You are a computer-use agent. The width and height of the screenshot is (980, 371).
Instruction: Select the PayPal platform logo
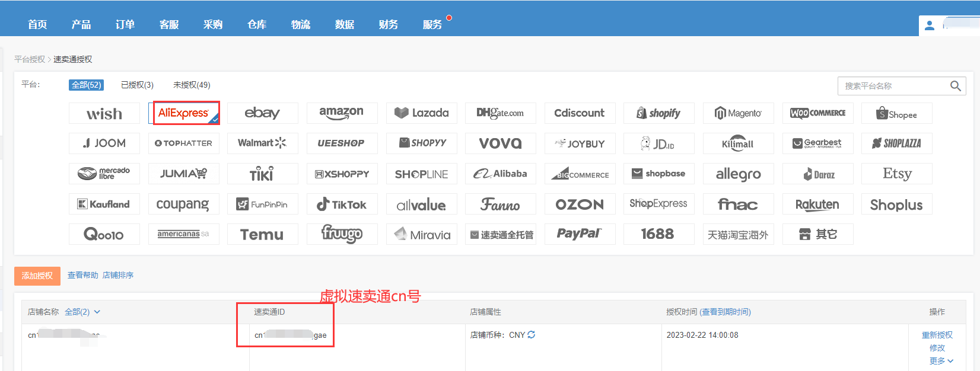coord(580,234)
